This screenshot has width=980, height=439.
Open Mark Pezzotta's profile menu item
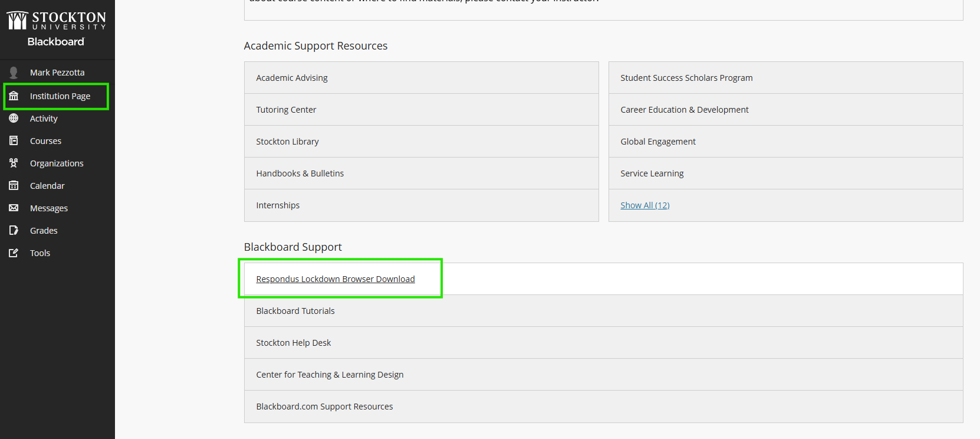[57, 73]
